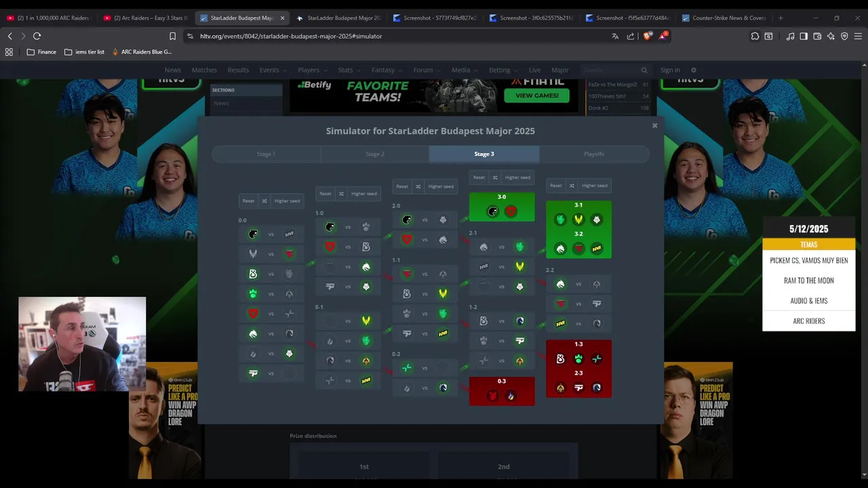Viewport: 868px width, 488px height.
Task: Pick the NAVI logo in first 0-0 match
Action: point(290,235)
